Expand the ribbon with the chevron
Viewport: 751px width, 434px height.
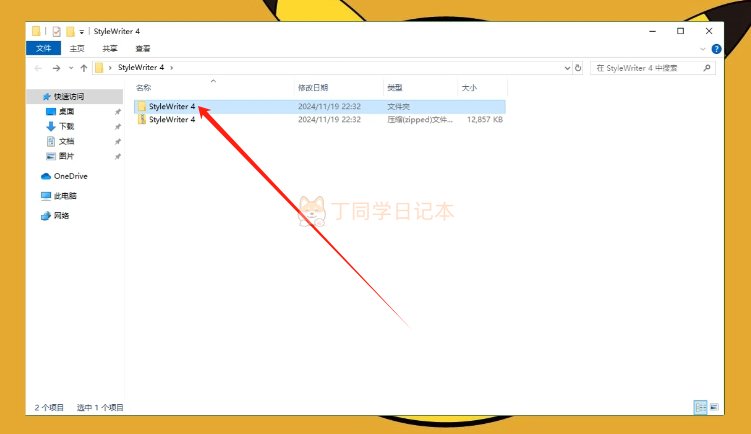703,49
